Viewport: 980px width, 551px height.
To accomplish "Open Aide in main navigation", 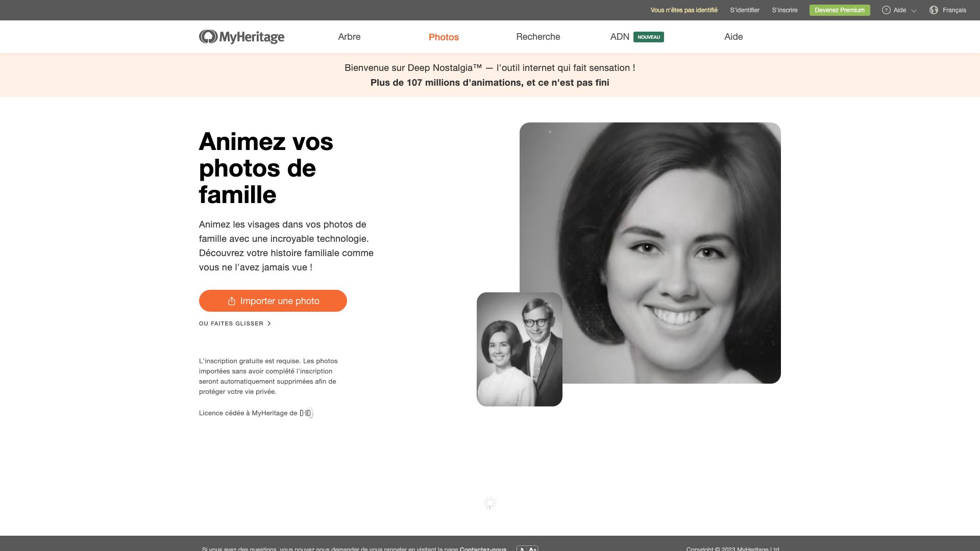I will click(733, 37).
